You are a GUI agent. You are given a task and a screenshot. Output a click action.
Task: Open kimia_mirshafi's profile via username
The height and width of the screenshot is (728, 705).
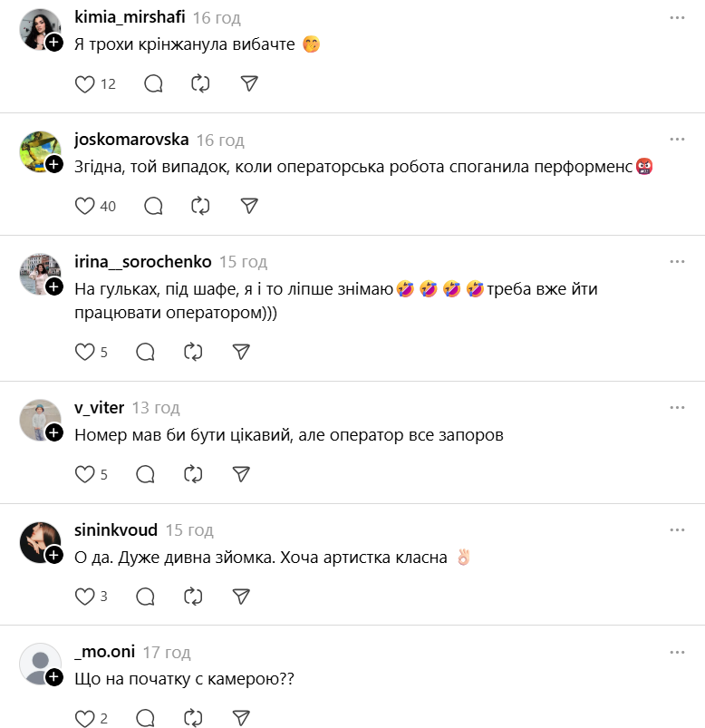pyautogui.click(x=130, y=17)
